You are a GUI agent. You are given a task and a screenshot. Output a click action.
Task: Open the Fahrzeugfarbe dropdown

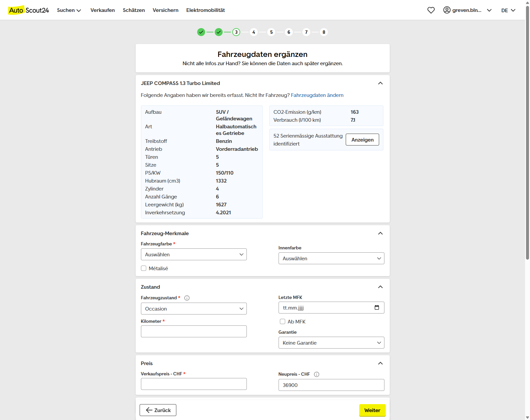pos(194,254)
